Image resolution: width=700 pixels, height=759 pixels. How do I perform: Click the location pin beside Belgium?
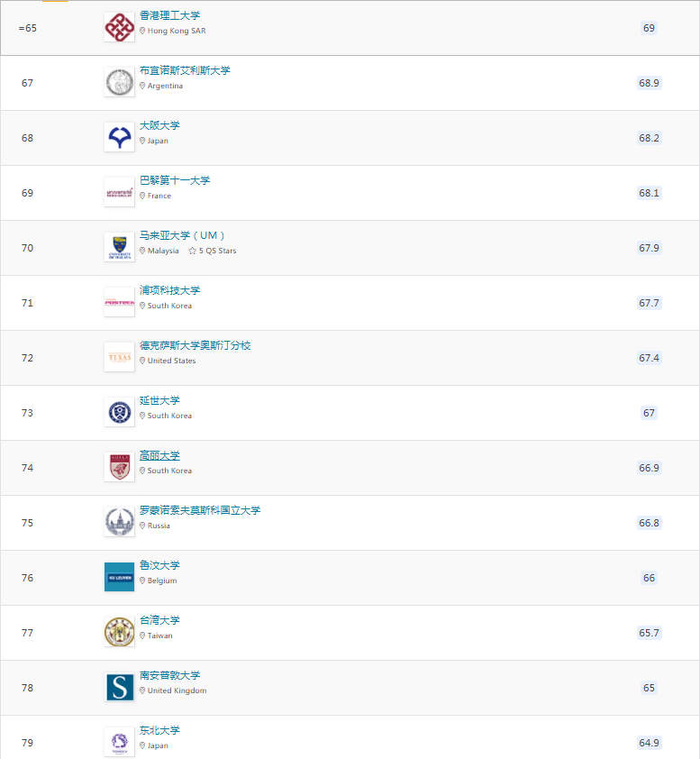(142, 581)
